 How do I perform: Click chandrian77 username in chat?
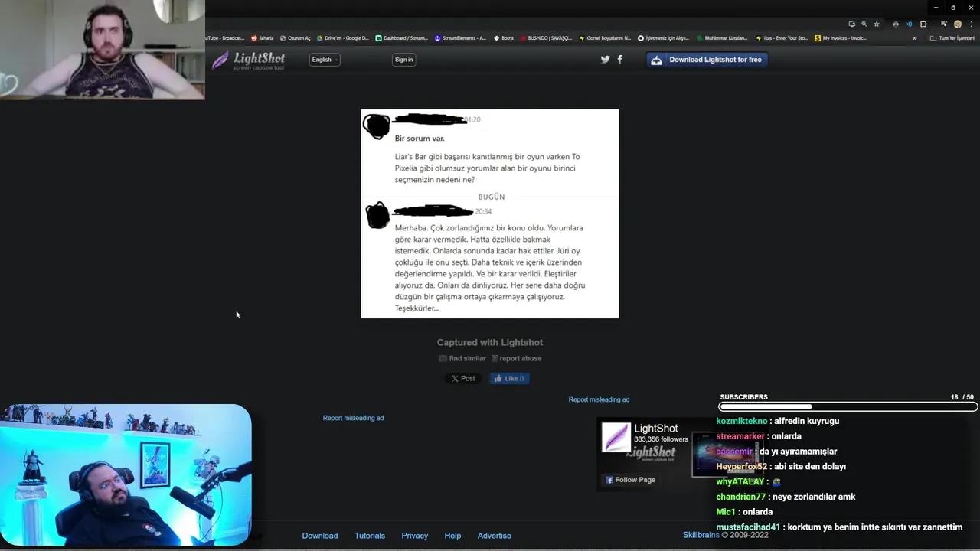[740, 497]
